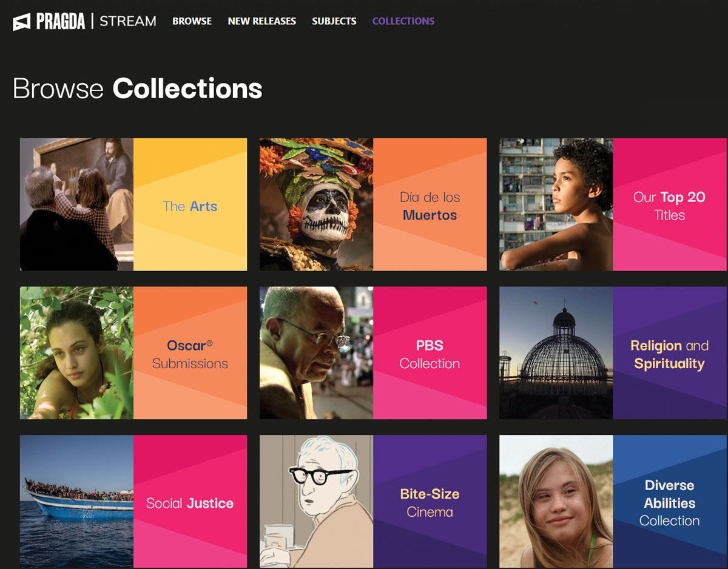Open the Browse menu item
728x569 pixels.
[x=192, y=21]
